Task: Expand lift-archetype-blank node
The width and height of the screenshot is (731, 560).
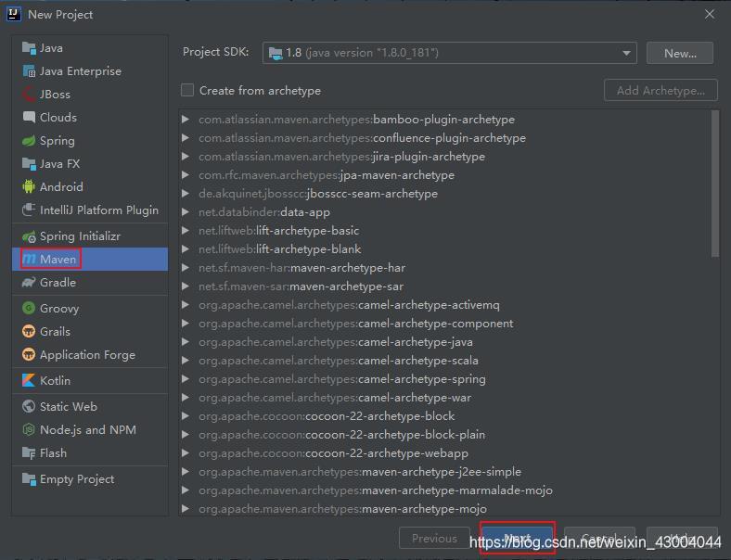Action: click(x=186, y=249)
